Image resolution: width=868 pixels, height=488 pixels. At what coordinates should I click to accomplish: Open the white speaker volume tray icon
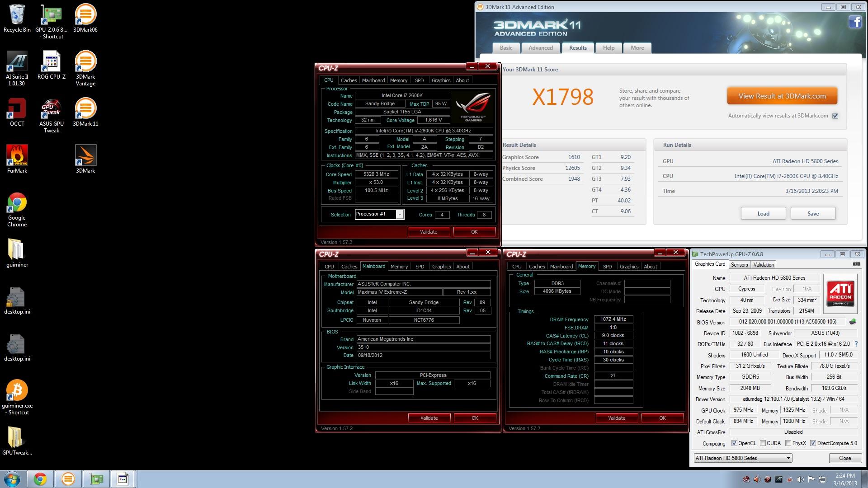click(800, 479)
